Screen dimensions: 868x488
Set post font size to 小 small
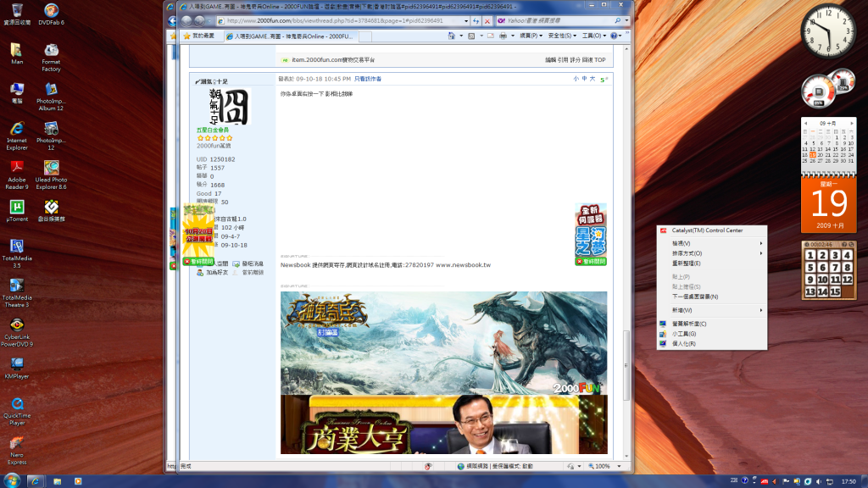click(576, 79)
